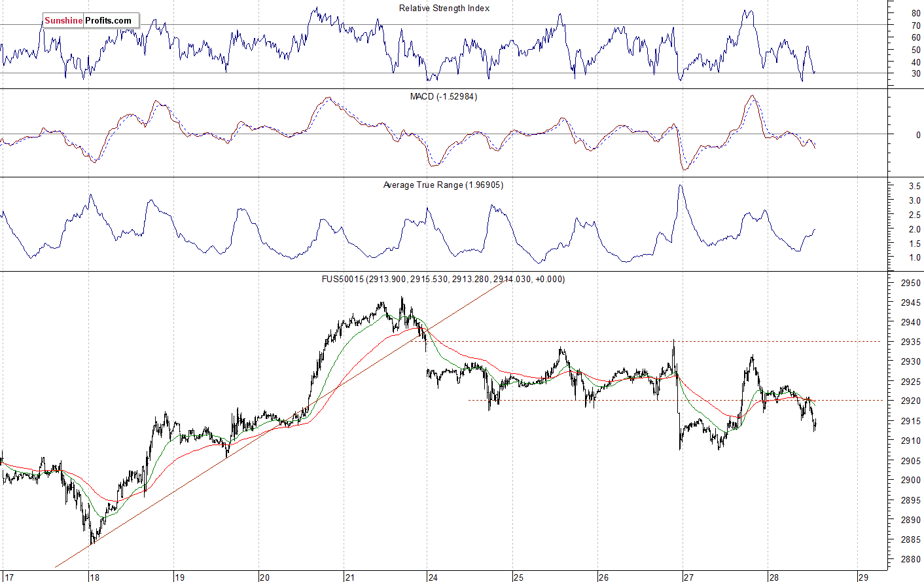
Task: Click the RSI 80 axis label
Action: coord(915,13)
